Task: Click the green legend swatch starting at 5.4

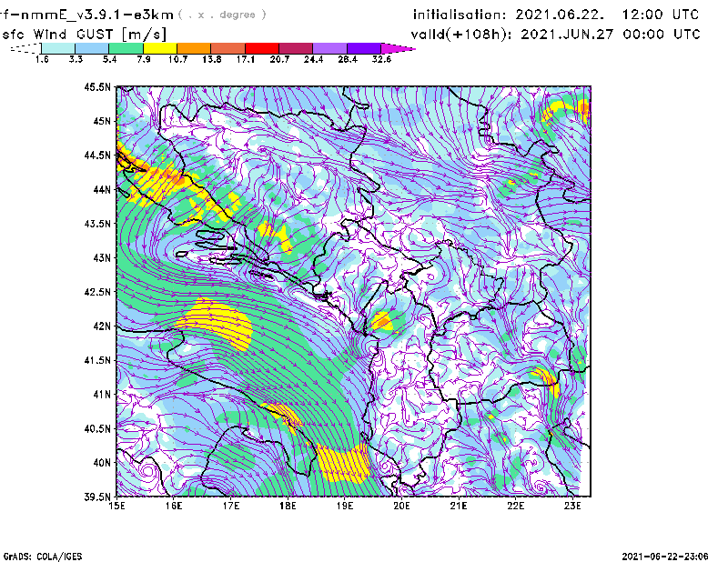Action: point(126,48)
